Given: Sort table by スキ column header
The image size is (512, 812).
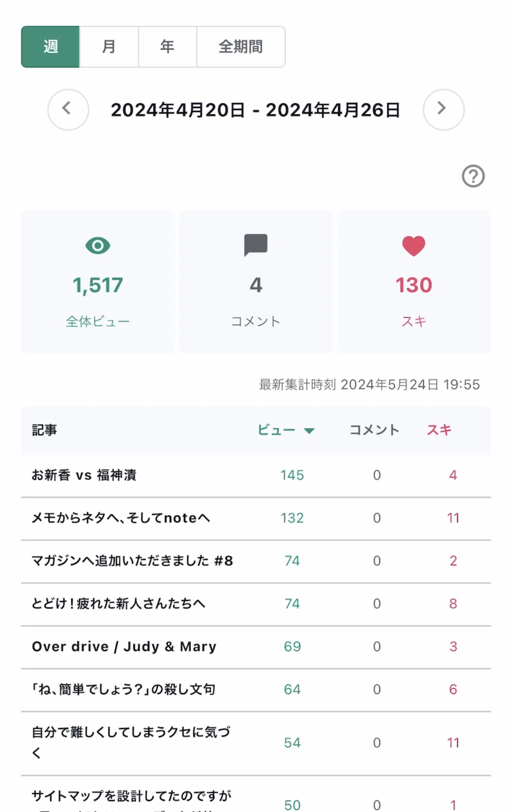Looking at the screenshot, I should click(x=439, y=430).
